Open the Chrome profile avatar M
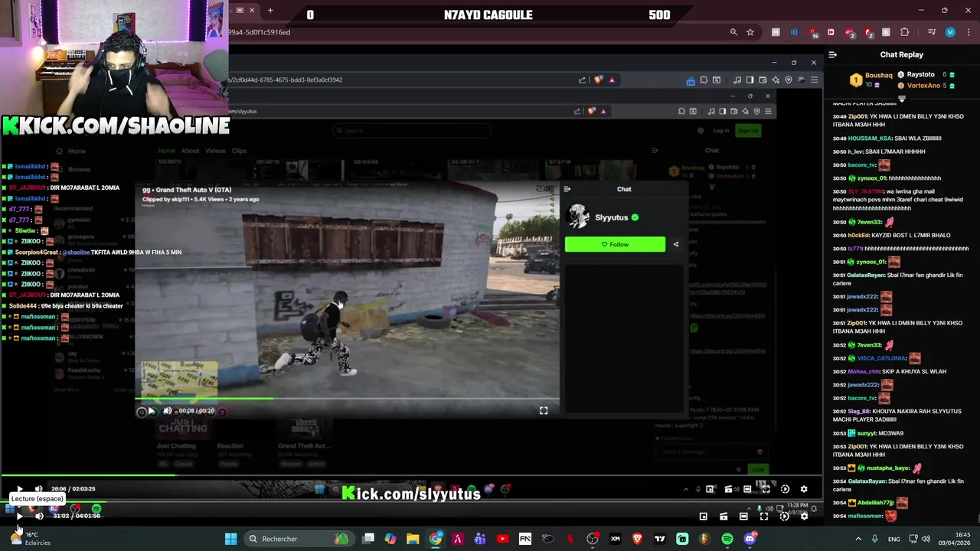Viewport: 980px width, 551px height. [950, 32]
